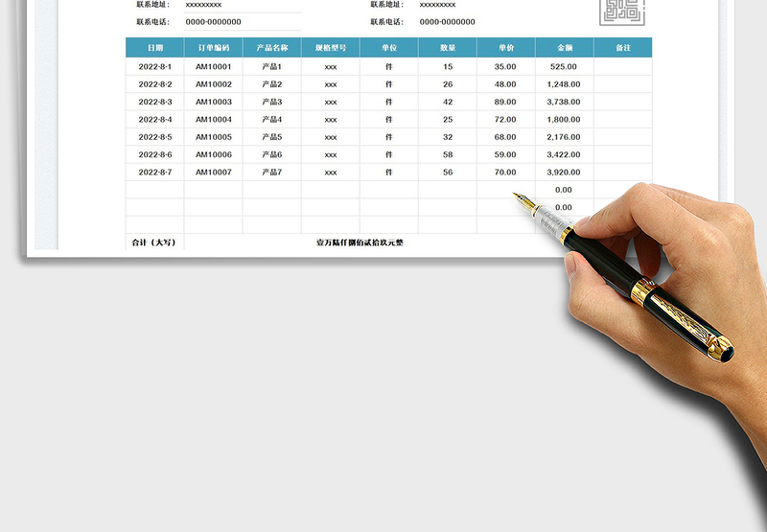Image resolution: width=767 pixels, height=532 pixels.
Task: Click the unit price 48.00
Action: tap(505, 84)
